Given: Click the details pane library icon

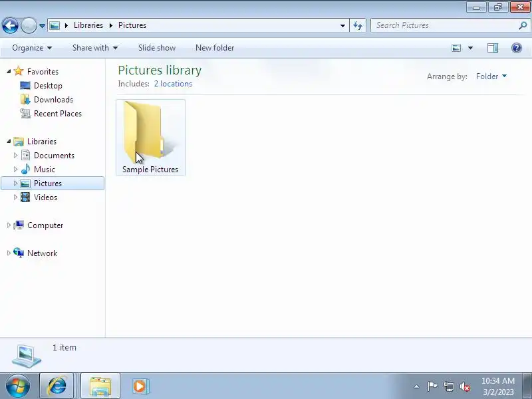Looking at the screenshot, I should pyautogui.click(x=27, y=356).
